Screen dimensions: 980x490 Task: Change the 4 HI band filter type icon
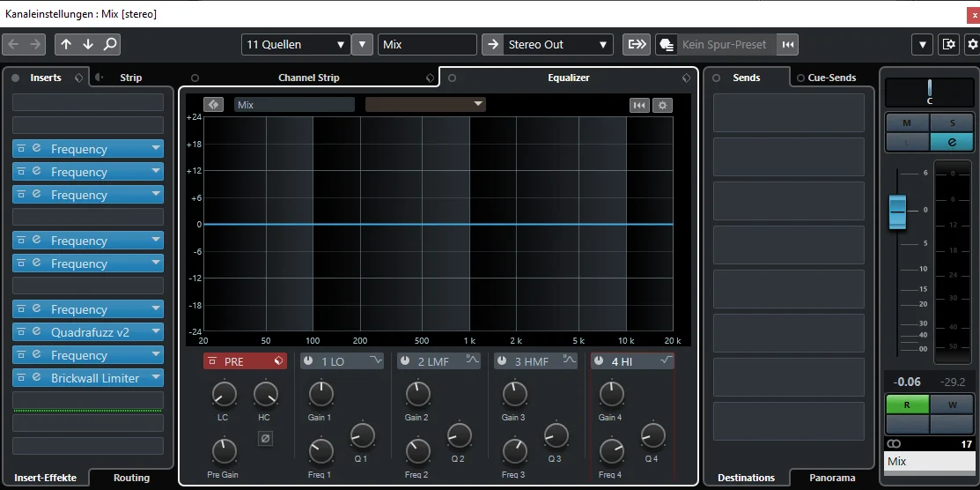click(666, 360)
